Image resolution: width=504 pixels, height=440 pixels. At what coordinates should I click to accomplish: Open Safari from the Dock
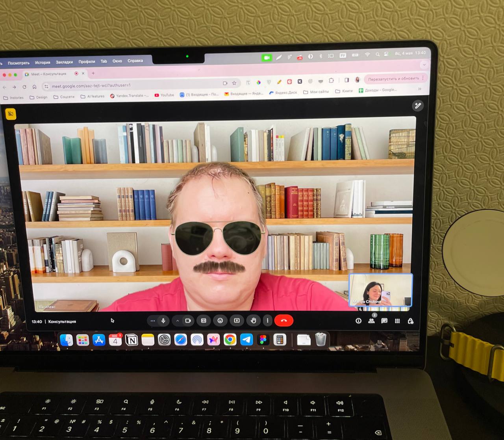click(x=181, y=340)
